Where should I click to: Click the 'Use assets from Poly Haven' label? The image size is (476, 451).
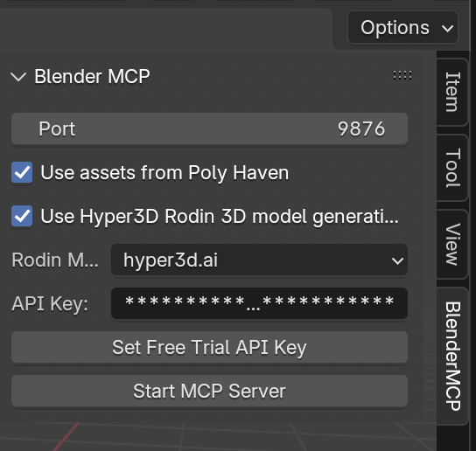[x=164, y=172]
